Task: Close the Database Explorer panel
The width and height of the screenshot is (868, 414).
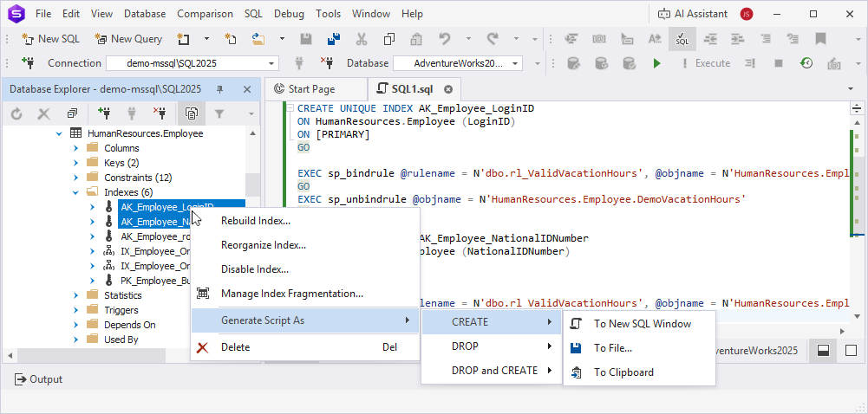Action: click(247, 89)
